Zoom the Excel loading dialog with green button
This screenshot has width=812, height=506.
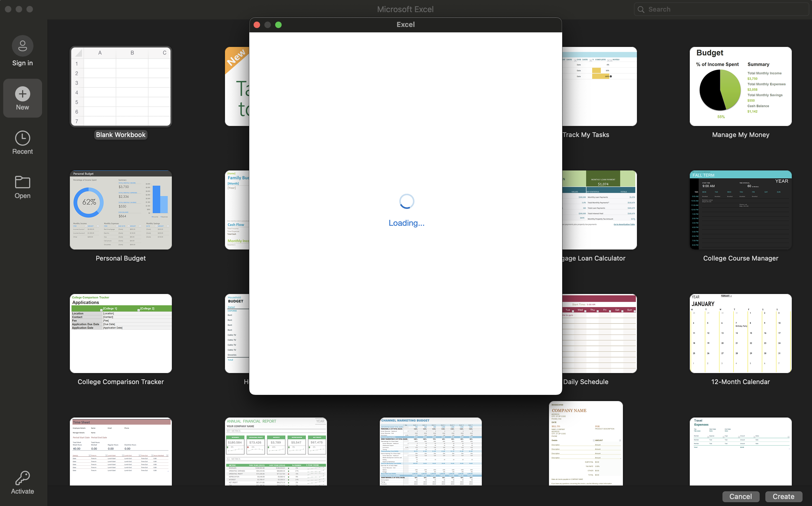coord(278,25)
